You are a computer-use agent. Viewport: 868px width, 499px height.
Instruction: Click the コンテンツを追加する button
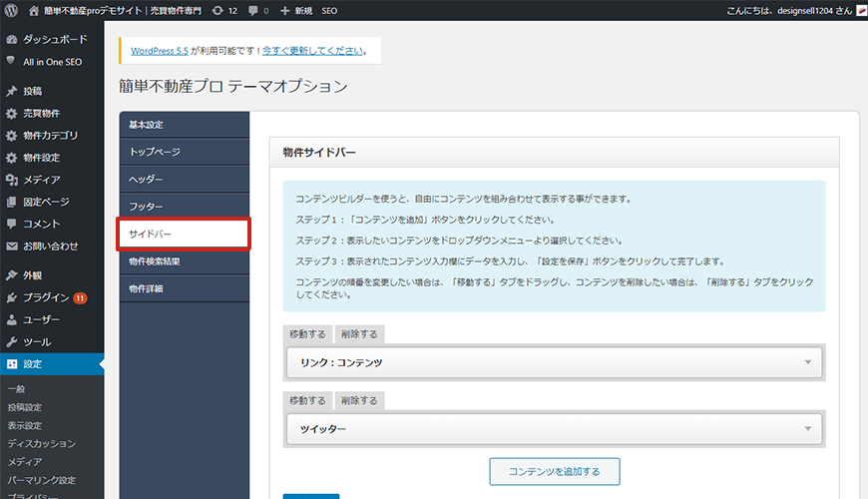tap(554, 471)
